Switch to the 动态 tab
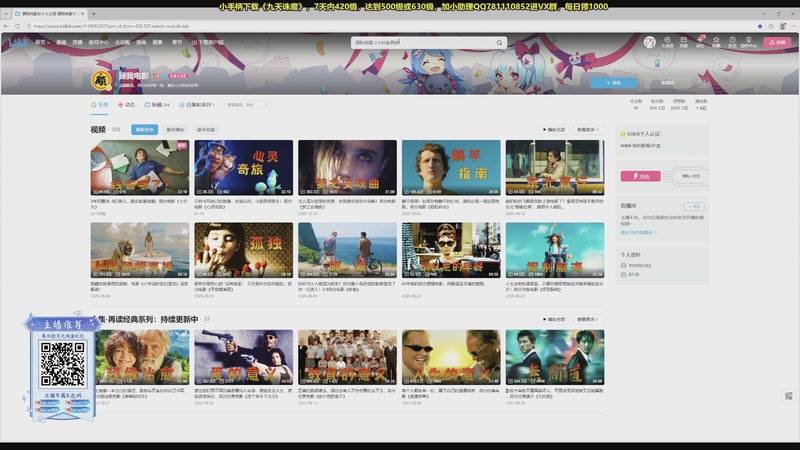 click(x=127, y=104)
